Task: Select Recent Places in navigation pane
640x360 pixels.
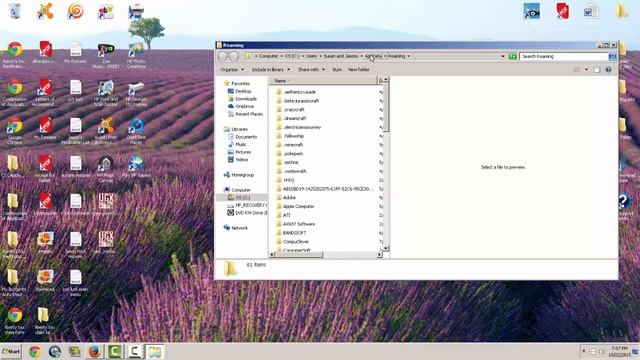Action: tap(249, 114)
